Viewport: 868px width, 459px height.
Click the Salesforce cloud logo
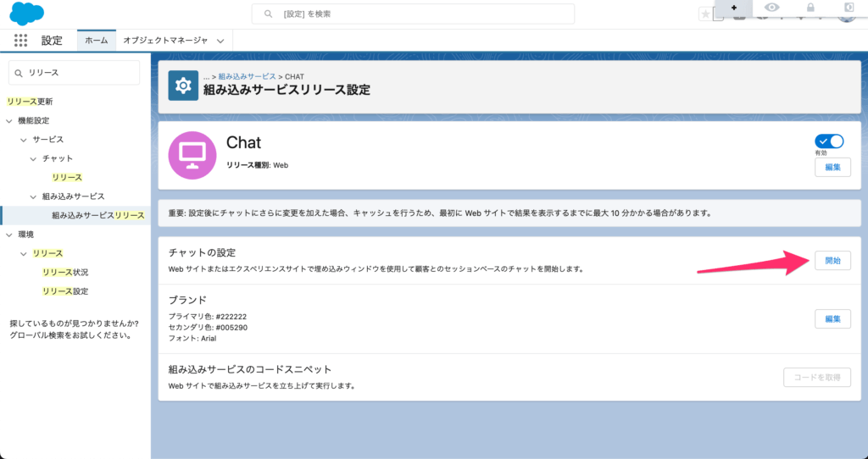(26, 14)
